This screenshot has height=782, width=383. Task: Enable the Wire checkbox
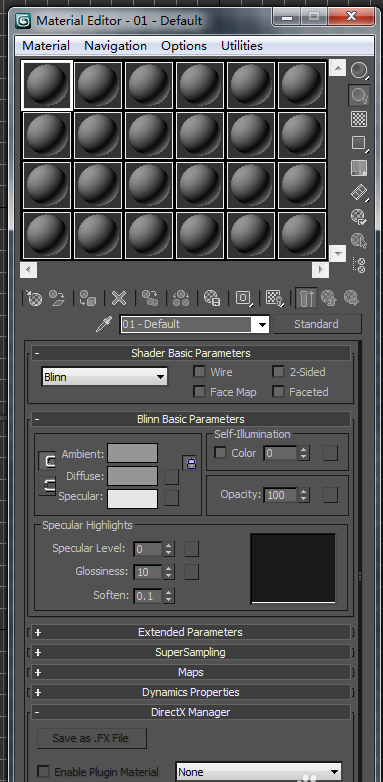pyautogui.click(x=199, y=372)
